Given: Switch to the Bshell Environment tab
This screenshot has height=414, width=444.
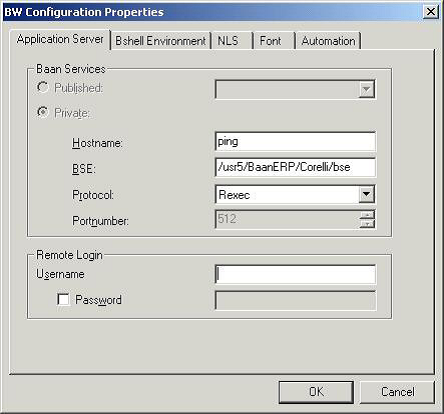Looking at the screenshot, I should 160,41.
